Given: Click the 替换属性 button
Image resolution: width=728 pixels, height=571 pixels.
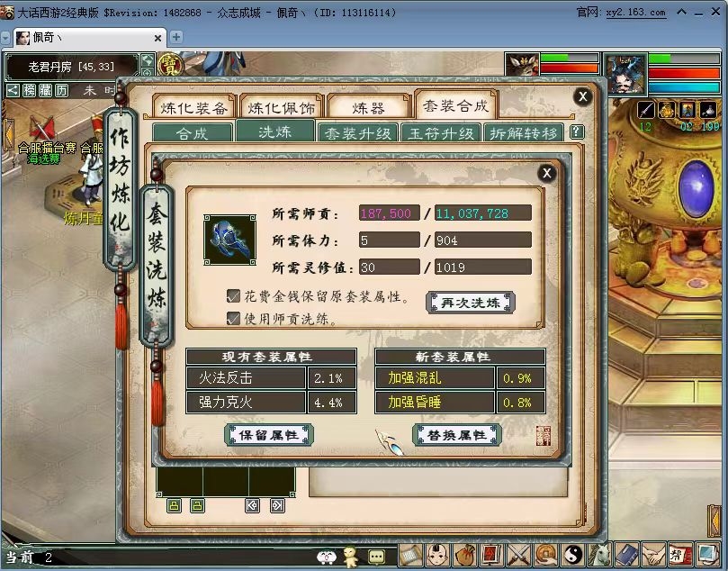Looking at the screenshot, I should tap(456, 435).
